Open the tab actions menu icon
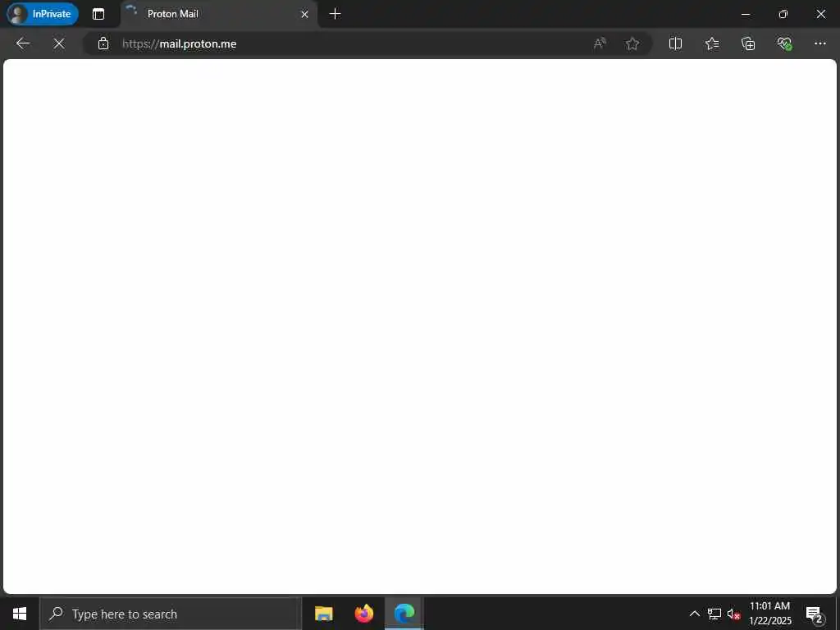840x630 pixels. (x=98, y=14)
